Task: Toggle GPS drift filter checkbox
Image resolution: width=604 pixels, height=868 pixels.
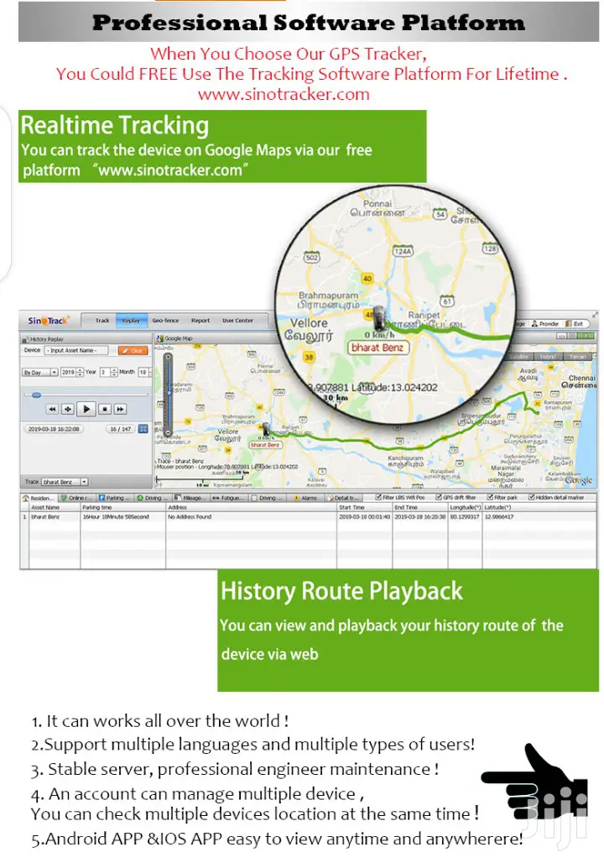Action: (439, 498)
